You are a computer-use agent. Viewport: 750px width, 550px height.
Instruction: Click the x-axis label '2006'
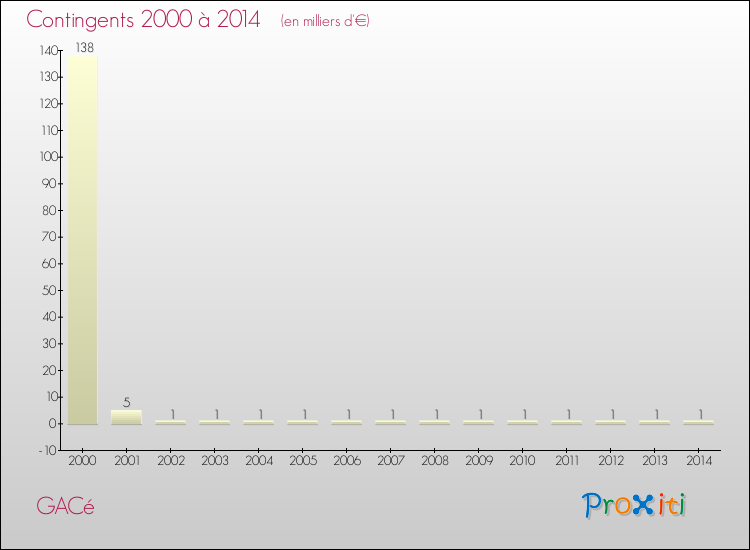347,461
